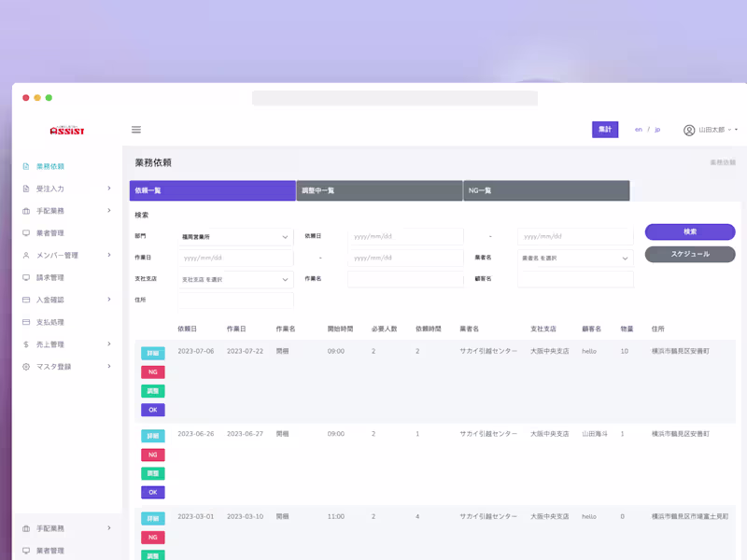747x560 pixels.
Task: Click the マスタ登録 gear icon
Action: (x=26, y=367)
